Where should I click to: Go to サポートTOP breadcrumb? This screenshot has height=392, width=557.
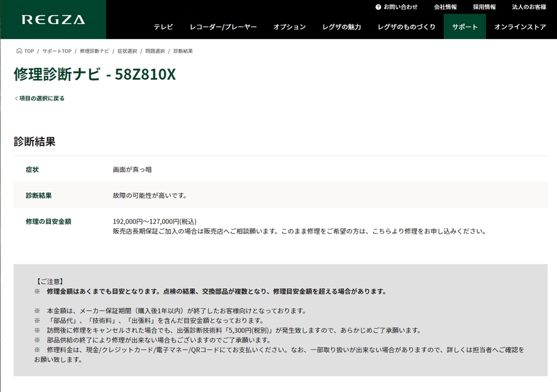click(57, 51)
